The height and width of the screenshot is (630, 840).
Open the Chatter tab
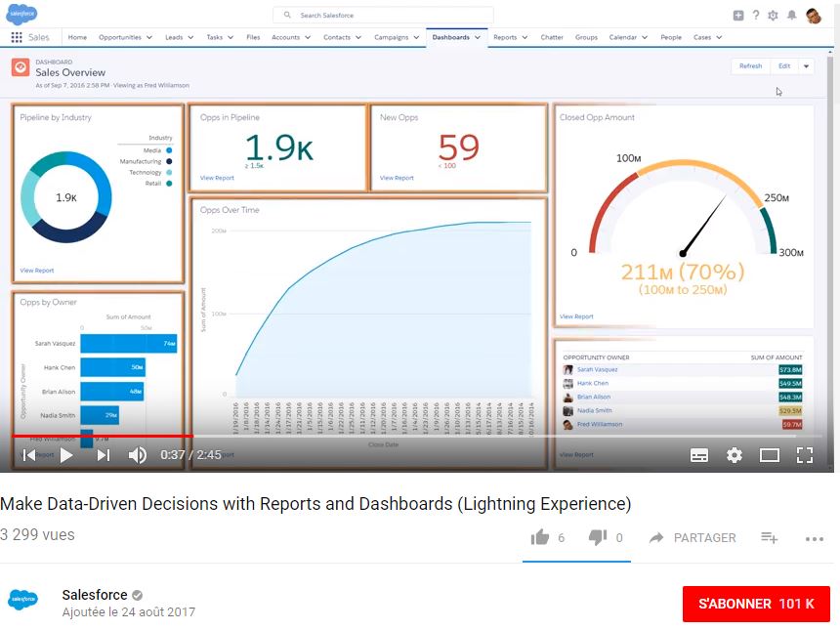pyautogui.click(x=552, y=37)
